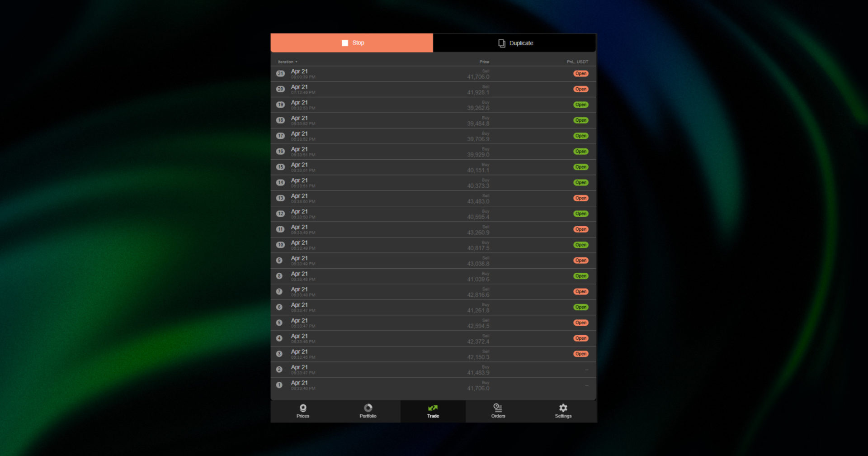Open the Settings gear icon
Screen dimensions: 868x456
click(x=563, y=408)
